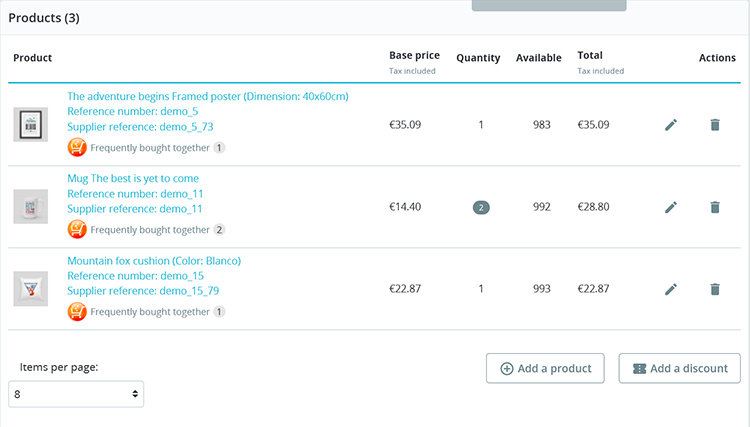Edit the Mountain fox cushion row
This screenshot has height=427, width=750.
coord(671,289)
